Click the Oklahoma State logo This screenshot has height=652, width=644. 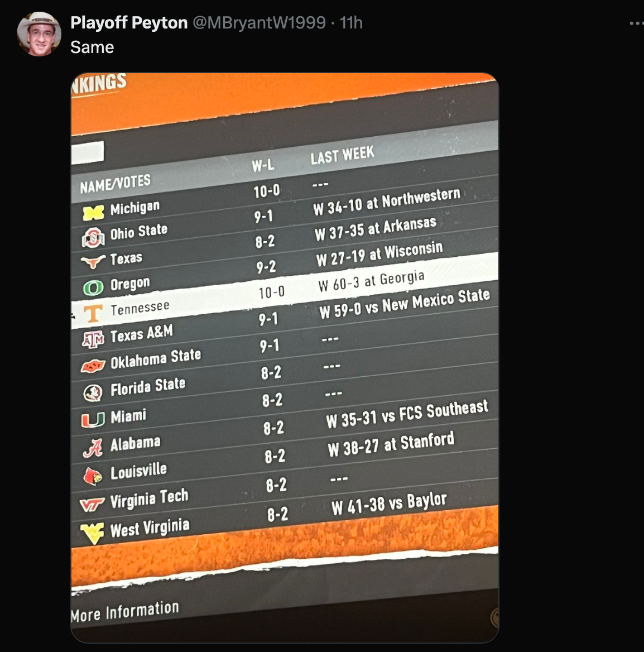pyautogui.click(x=93, y=366)
